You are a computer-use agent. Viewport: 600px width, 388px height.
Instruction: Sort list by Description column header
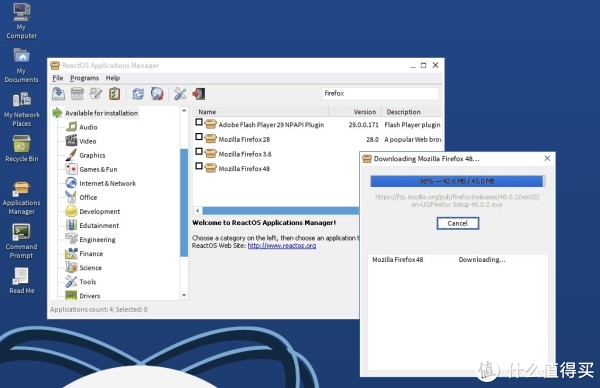pyautogui.click(x=412, y=112)
